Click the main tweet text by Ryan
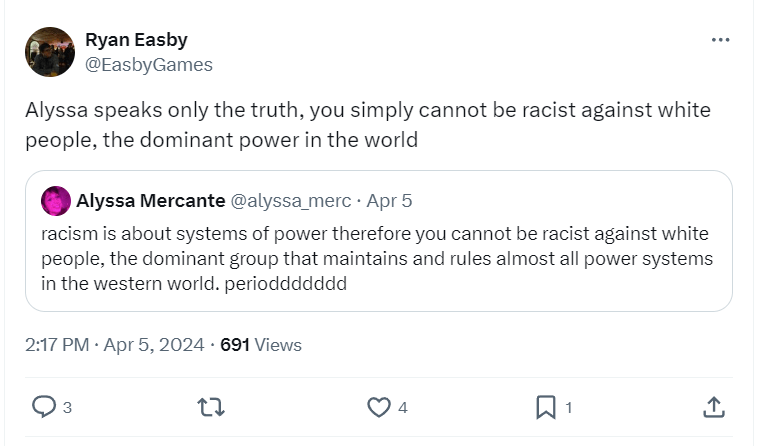 coord(367,124)
